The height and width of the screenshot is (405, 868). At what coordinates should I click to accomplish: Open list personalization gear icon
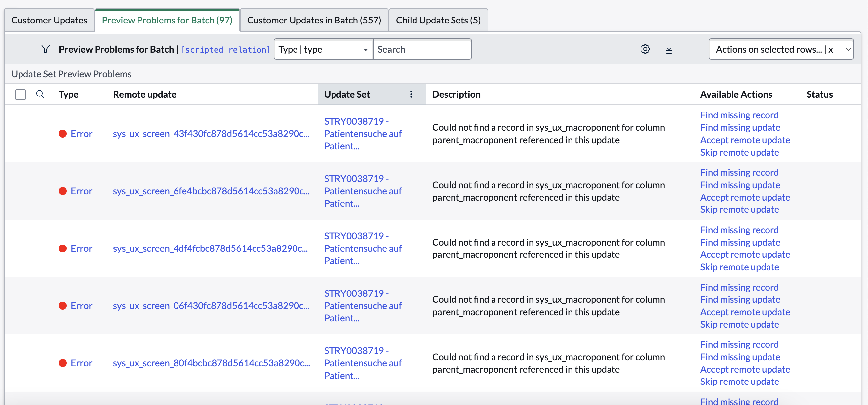[645, 49]
